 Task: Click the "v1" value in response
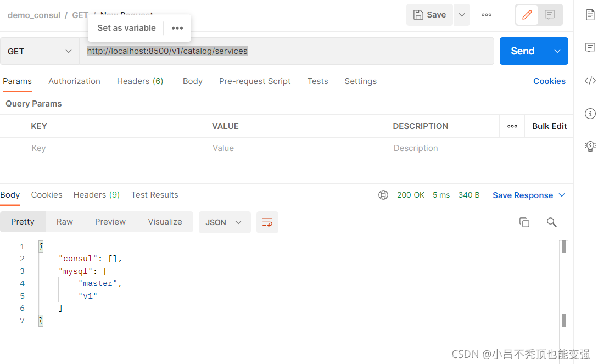88,296
